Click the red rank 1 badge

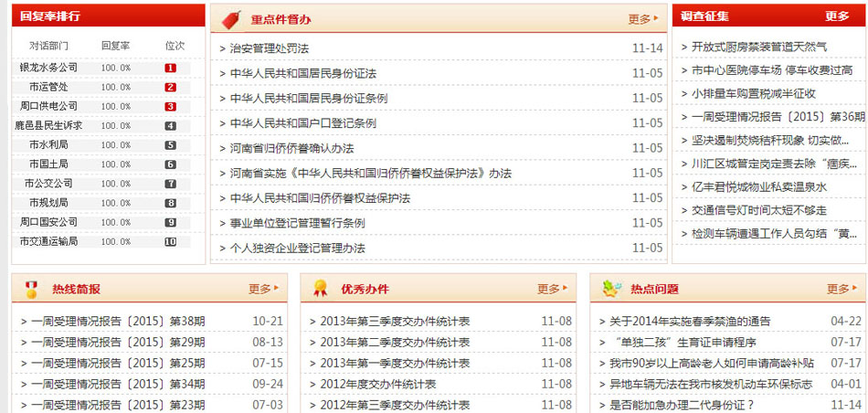click(170, 68)
